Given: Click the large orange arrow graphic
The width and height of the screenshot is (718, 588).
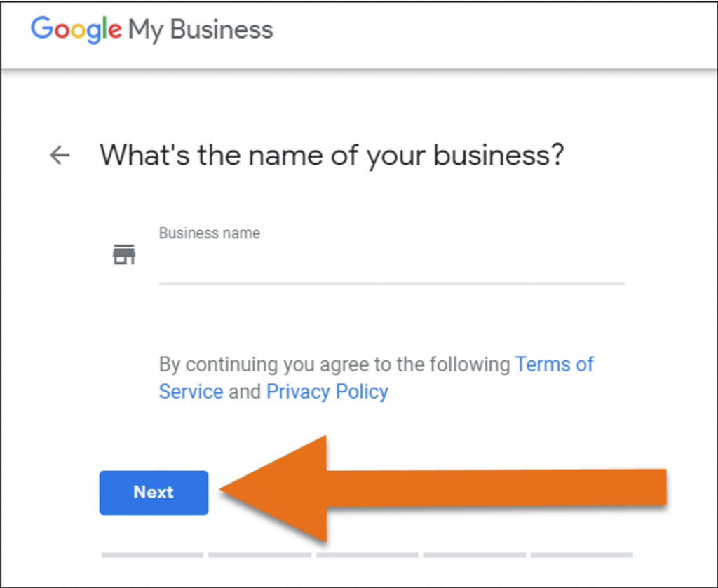Looking at the screenshot, I should (x=442, y=489).
